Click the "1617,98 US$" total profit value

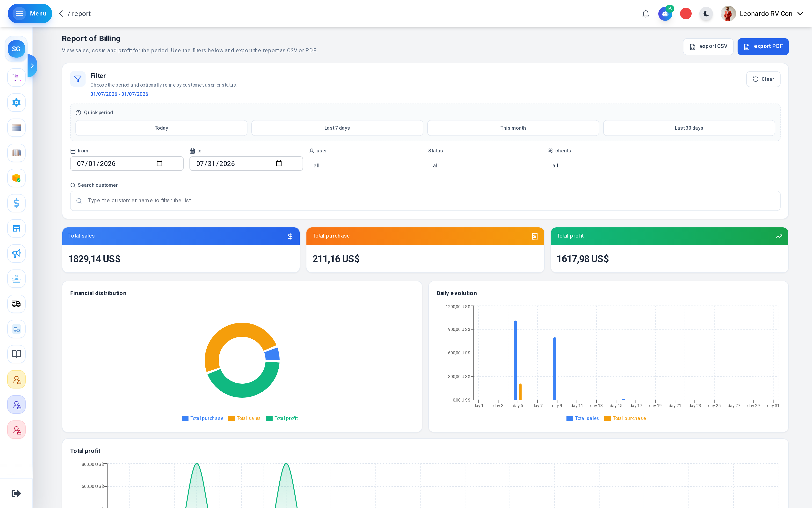(582, 259)
